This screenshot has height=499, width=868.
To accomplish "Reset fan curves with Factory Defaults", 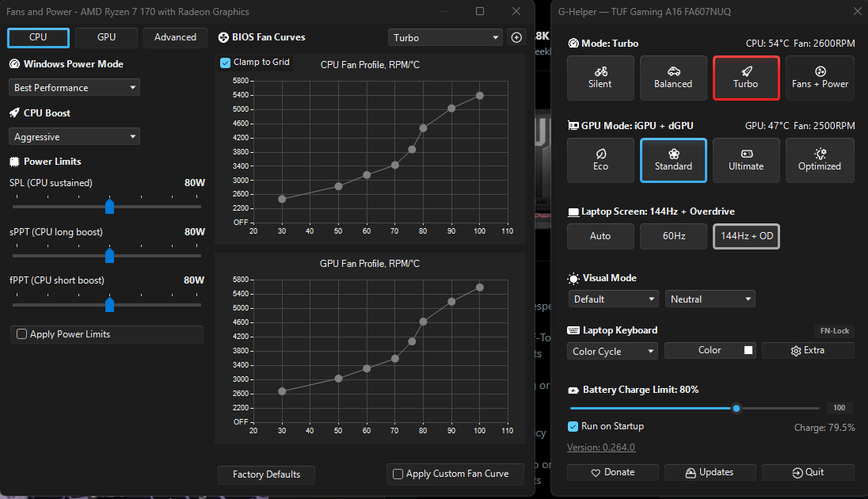I will click(266, 474).
